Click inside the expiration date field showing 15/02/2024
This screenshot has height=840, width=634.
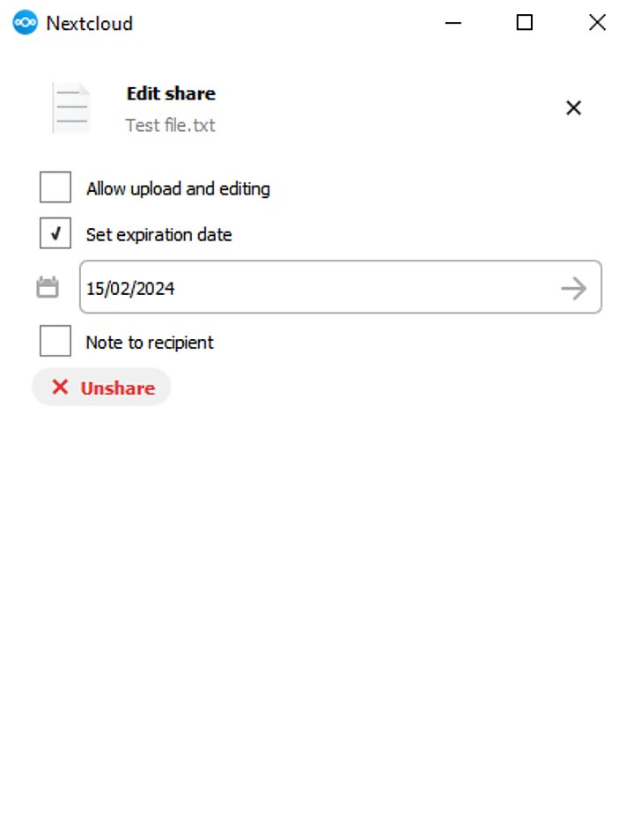coord(264,287)
